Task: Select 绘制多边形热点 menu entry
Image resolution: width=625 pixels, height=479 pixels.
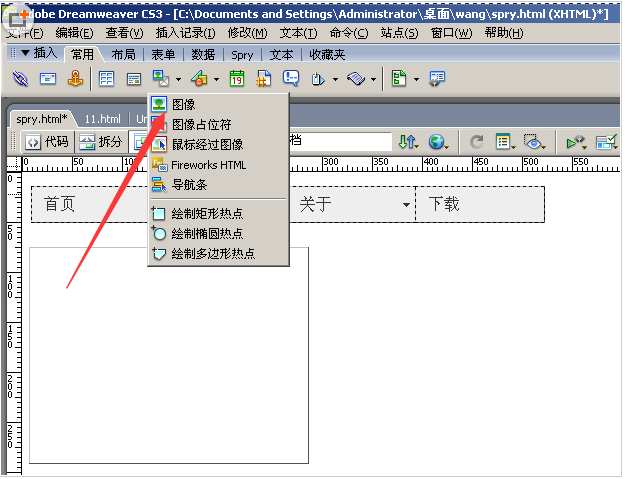Action: (x=218, y=253)
